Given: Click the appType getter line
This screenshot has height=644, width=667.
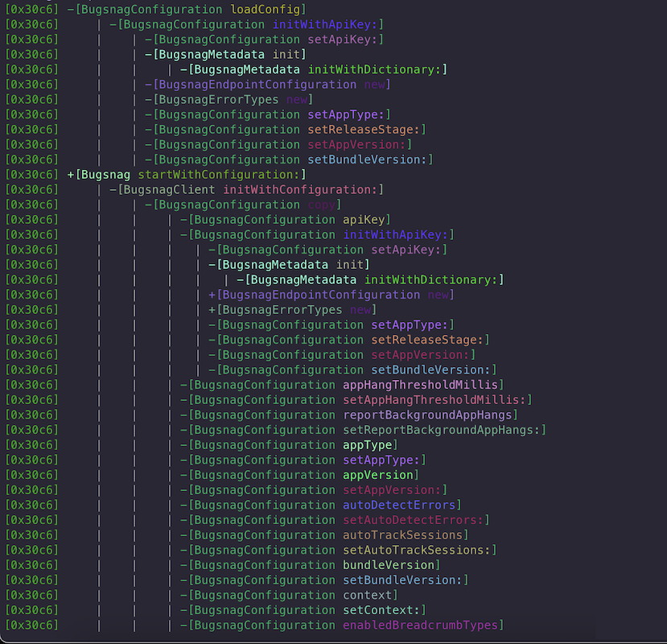Looking at the screenshot, I should 289,445.
